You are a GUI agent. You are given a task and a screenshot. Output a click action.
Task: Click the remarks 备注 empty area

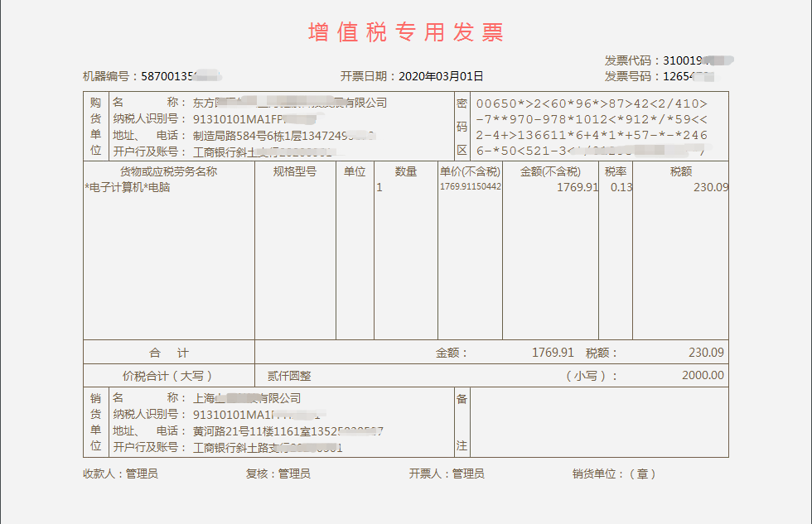pyautogui.click(x=598, y=422)
